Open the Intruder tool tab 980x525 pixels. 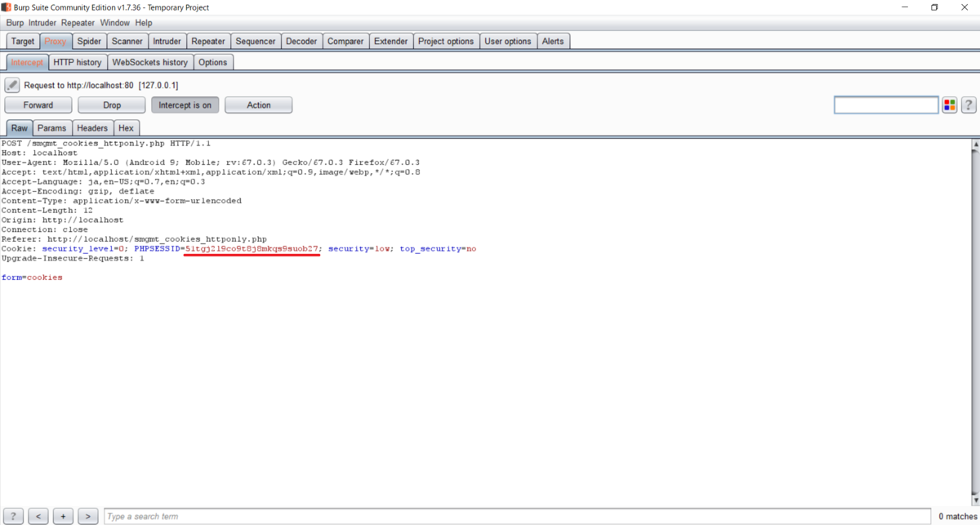167,41
